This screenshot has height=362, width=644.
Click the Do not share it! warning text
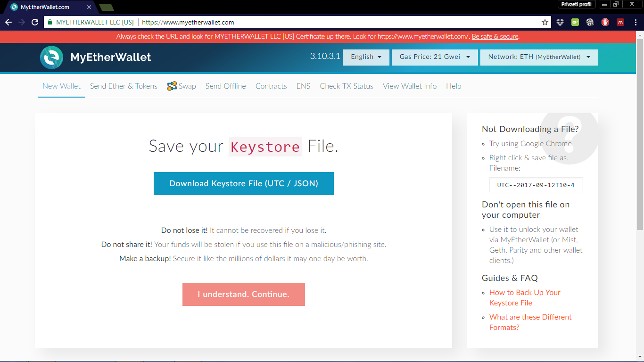point(127,245)
